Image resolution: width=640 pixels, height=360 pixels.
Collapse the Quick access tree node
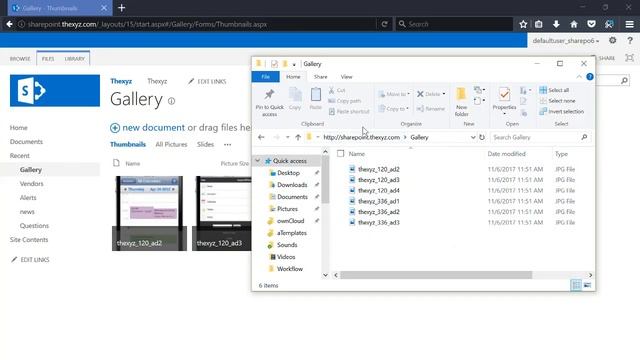click(x=258, y=161)
